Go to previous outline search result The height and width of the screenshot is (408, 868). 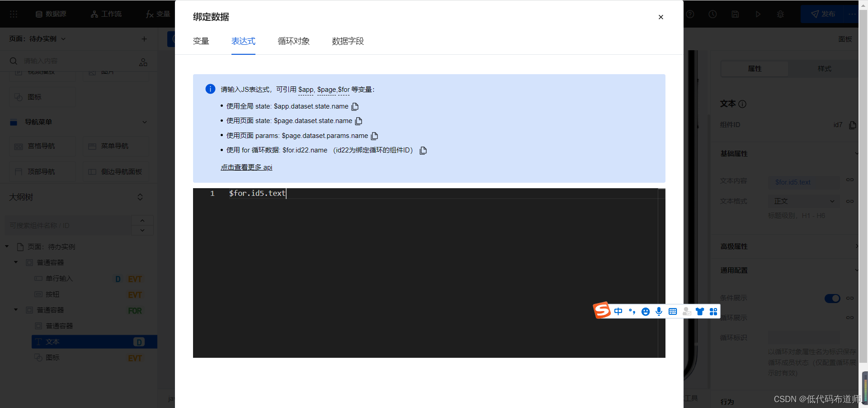[x=142, y=221]
